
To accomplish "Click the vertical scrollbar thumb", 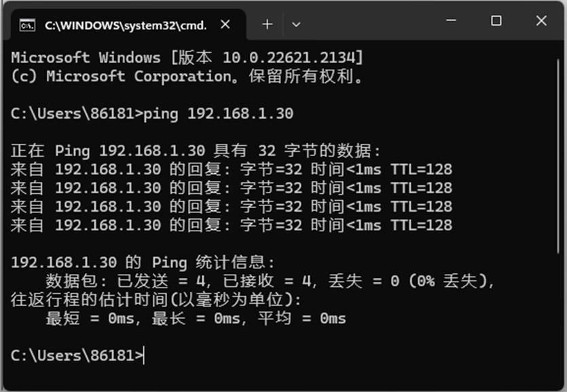I will coord(559,156).
